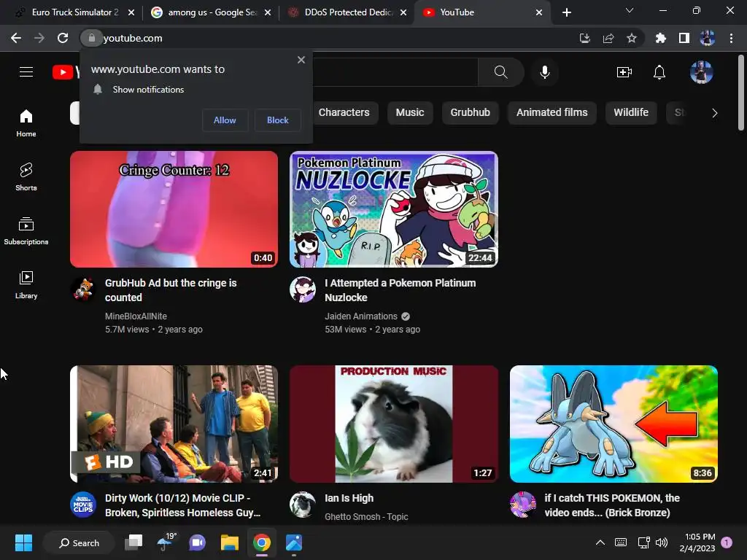Go back with browser back arrow
Screen dimensions: 747x560
(x=16, y=38)
